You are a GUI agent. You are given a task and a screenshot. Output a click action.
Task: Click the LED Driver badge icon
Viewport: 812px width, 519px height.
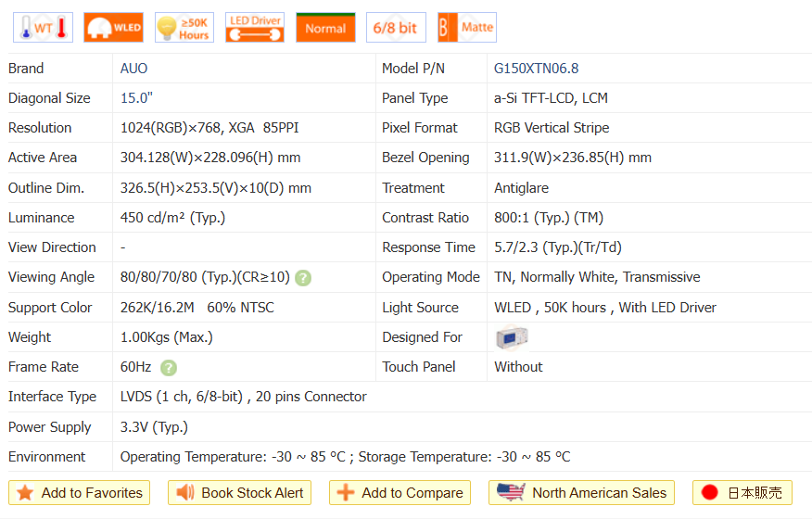(255, 28)
